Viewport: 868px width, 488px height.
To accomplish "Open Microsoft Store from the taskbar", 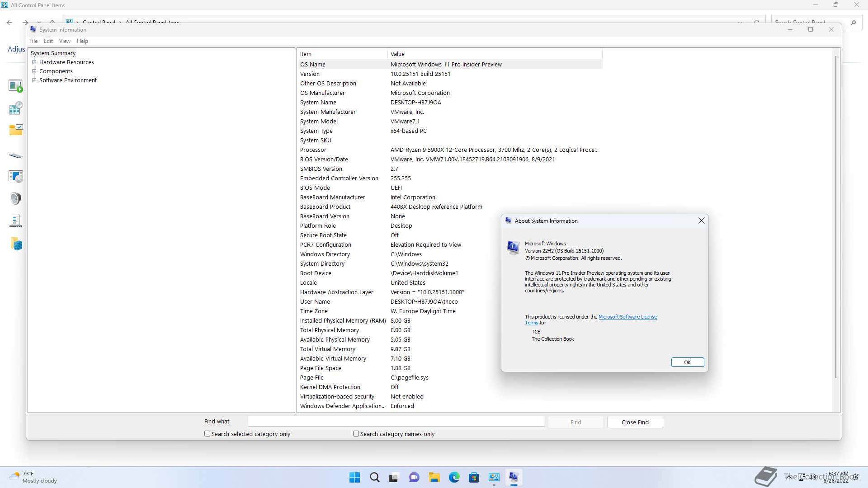I will pyautogui.click(x=474, y=477).
